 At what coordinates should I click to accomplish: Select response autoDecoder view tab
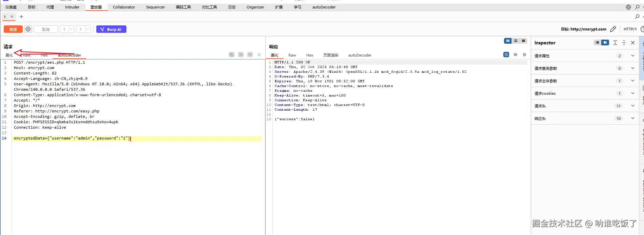(360, 55)
